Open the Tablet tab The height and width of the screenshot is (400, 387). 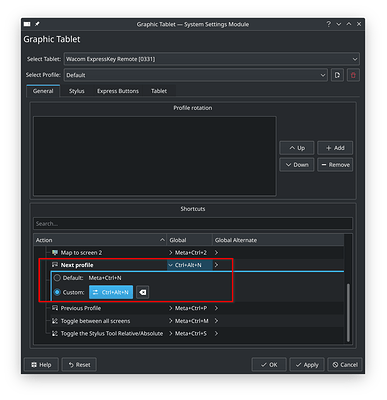[159, 91]
